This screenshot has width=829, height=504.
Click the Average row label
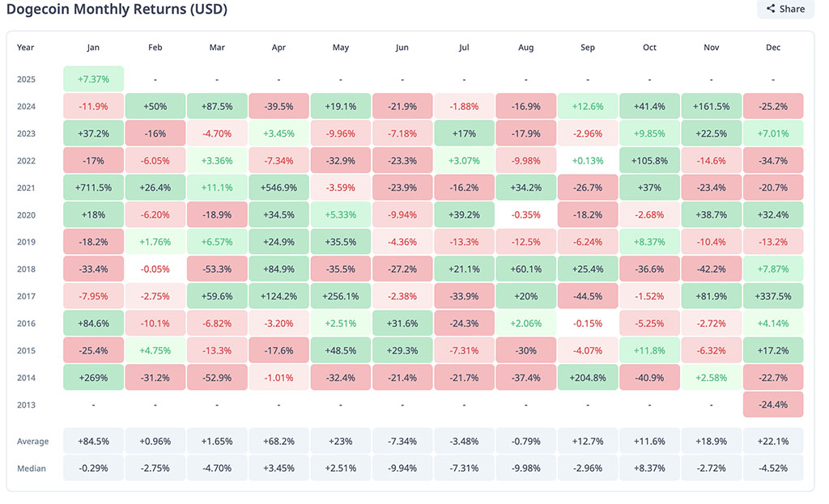[33, 442]
